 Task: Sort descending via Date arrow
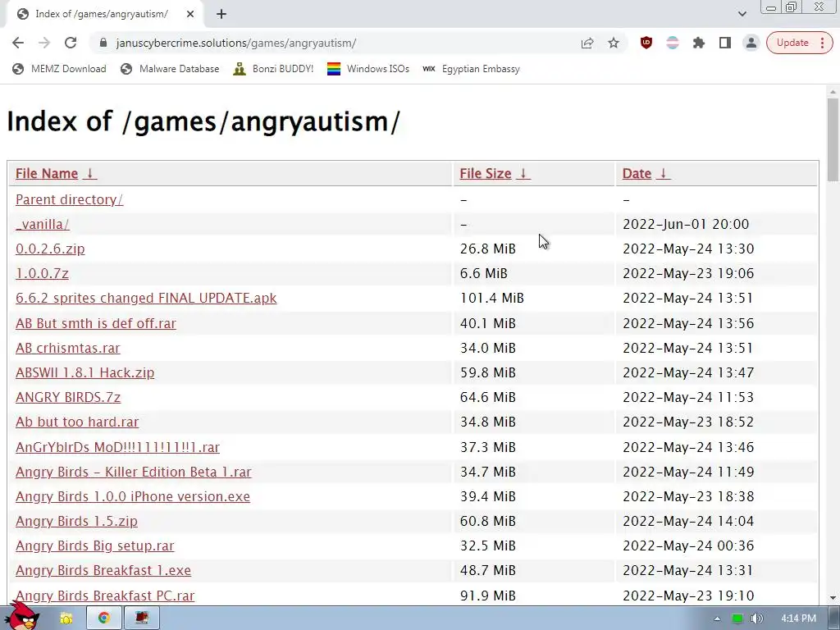point(663,174)
